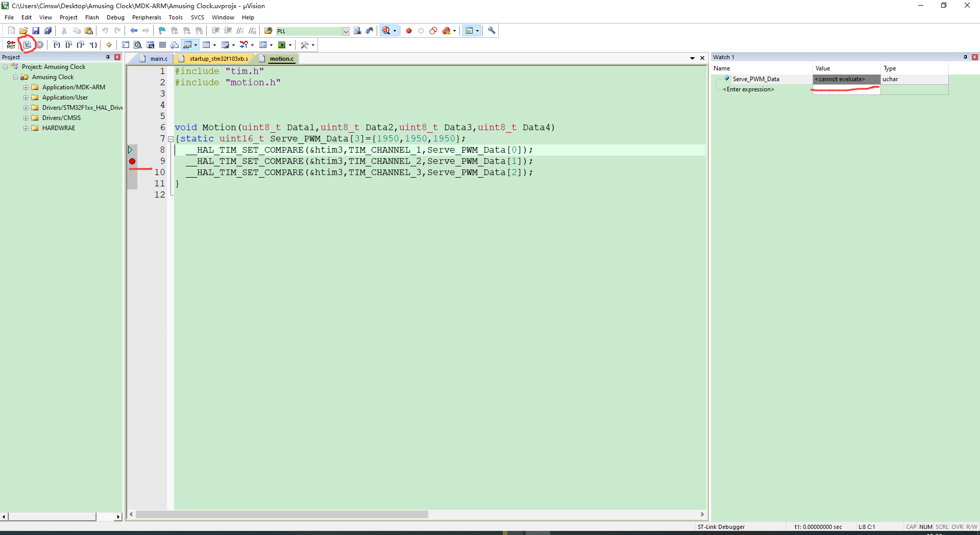Viewport: 980px width, 535px height.
Task: Comment out the selection
Action: [240, 31]
